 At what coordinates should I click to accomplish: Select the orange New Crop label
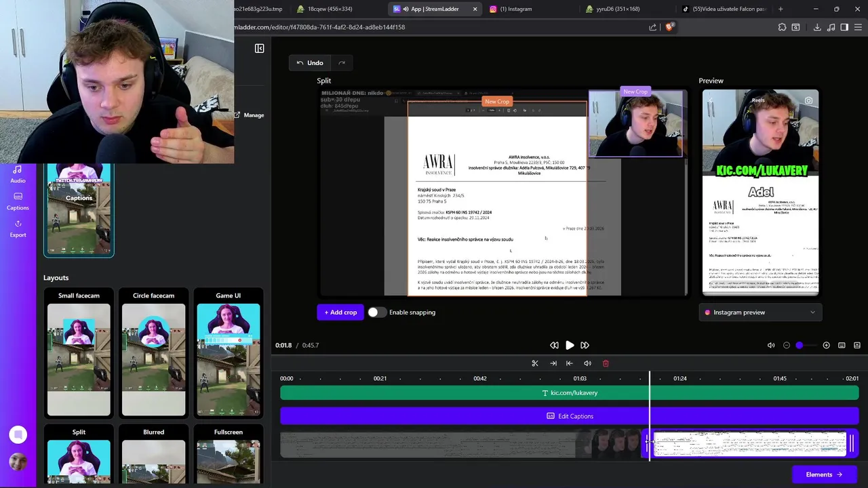[496, 102]
